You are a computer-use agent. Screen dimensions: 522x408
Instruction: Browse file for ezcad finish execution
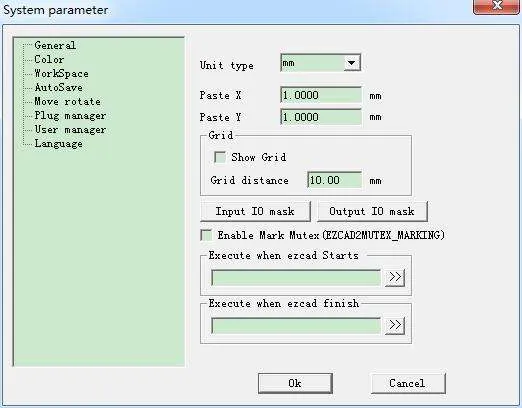coord(395,325)
